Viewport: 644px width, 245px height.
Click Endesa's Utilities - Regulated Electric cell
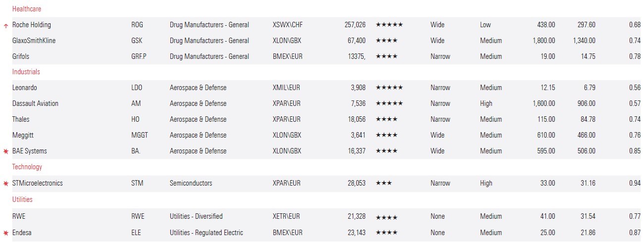pos(206,233)
